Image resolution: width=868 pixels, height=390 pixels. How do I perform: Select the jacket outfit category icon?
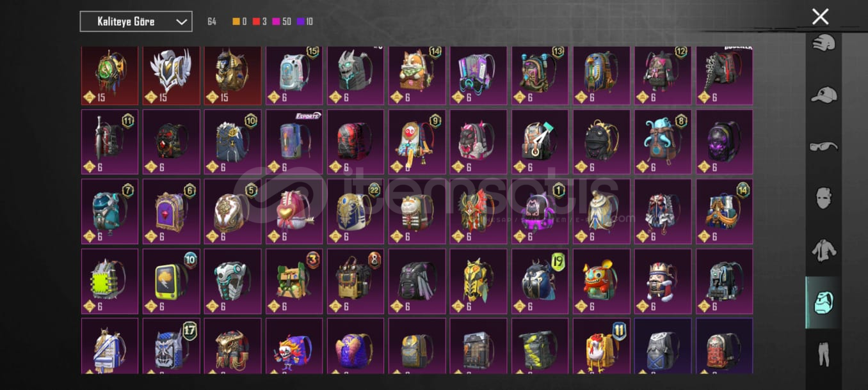tap(824, 251)
